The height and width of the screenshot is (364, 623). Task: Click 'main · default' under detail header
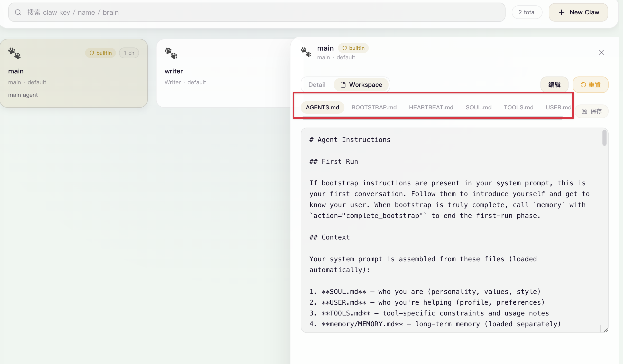point(336,57)
